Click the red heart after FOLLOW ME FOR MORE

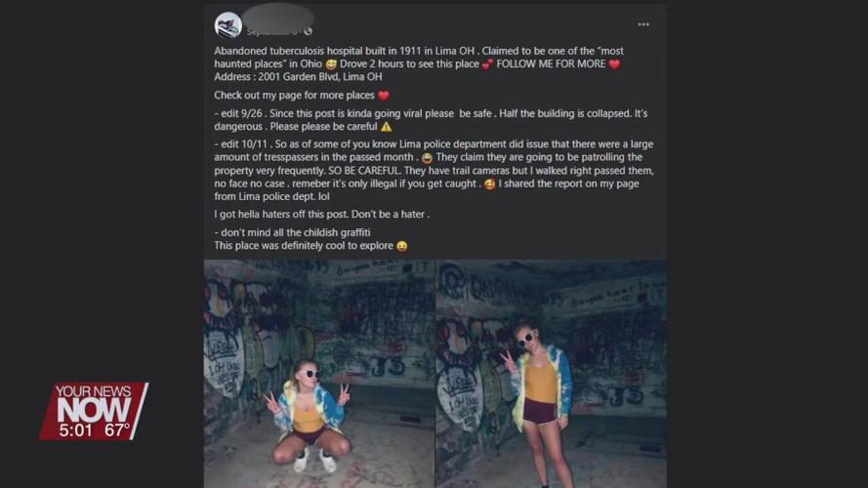pyautogui.click(x=614, y=64)
